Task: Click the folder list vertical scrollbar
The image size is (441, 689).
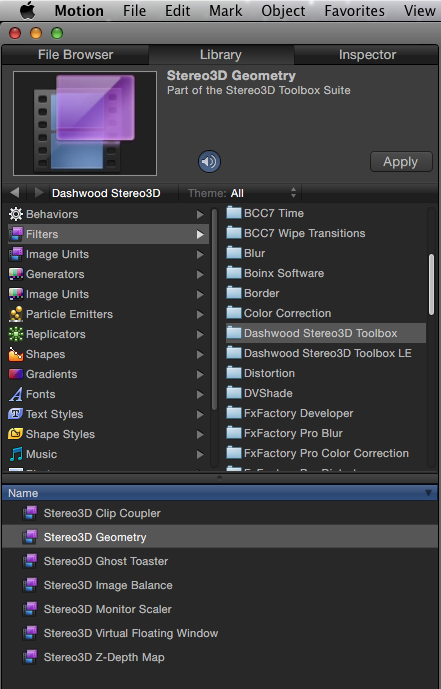Action: [431, 284]
